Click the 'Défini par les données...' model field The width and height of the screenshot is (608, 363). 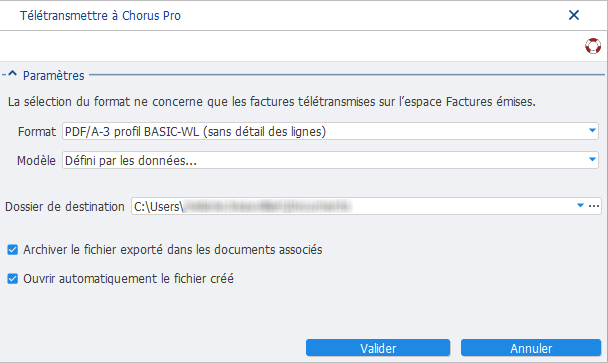pyautogui.click(x=325, y=160)
